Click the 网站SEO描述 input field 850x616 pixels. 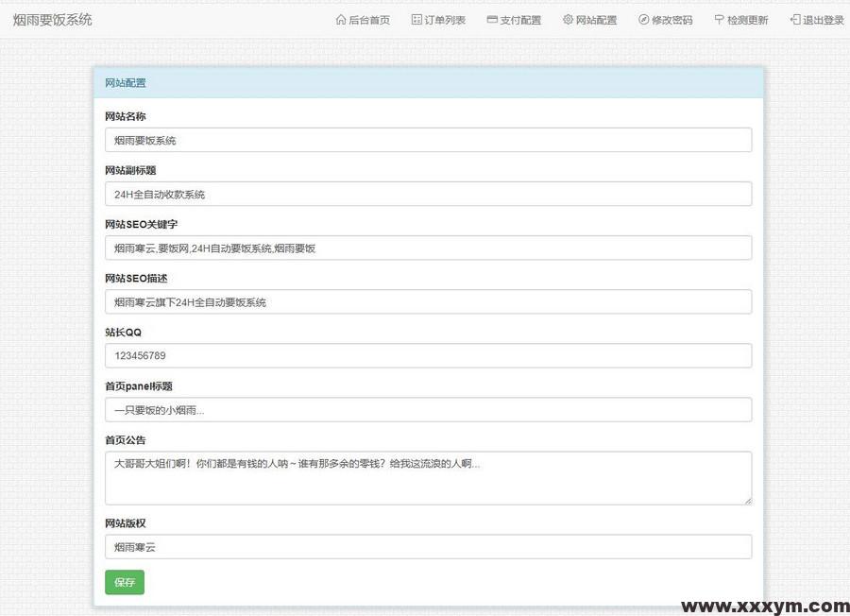pos(428,301)
